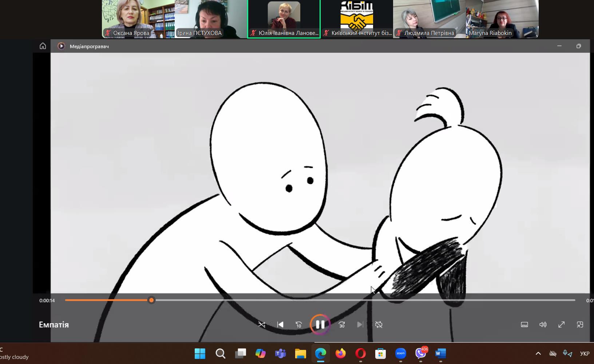The image size is (594, 364).
Task: Open Viber with 406 notifications
Action: pos(421,353)
